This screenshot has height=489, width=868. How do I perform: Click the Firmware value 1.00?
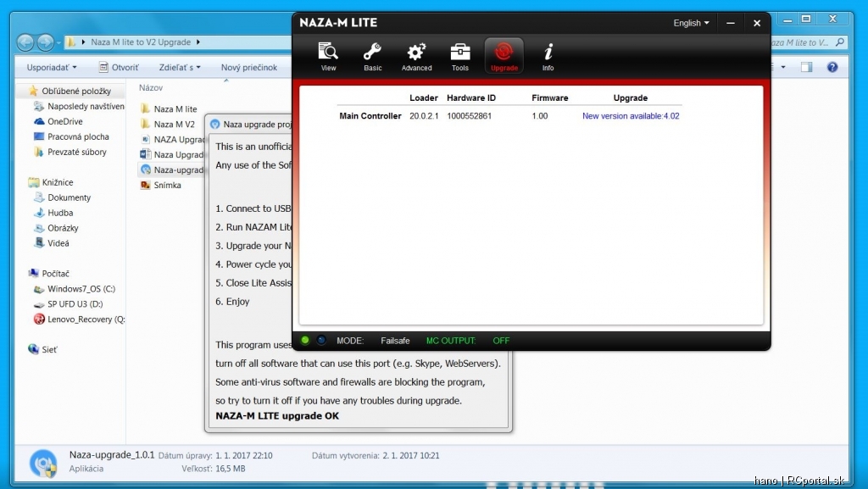[540, 116]
